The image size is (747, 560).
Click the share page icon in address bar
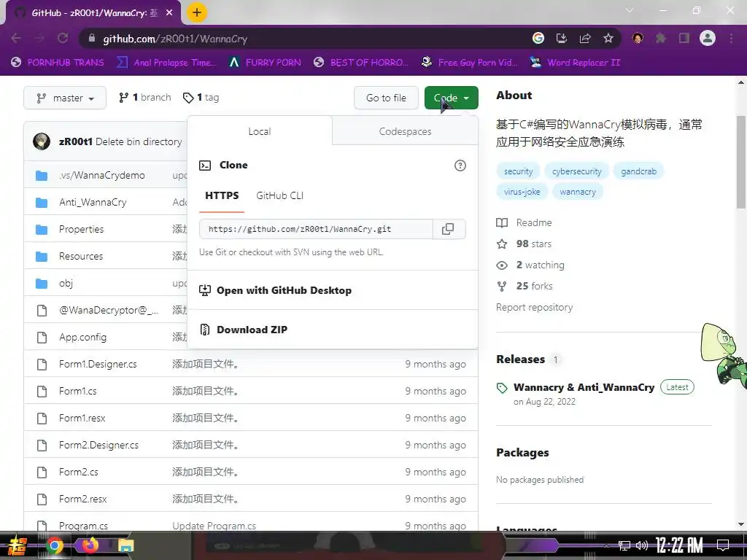tap(585, 39)
